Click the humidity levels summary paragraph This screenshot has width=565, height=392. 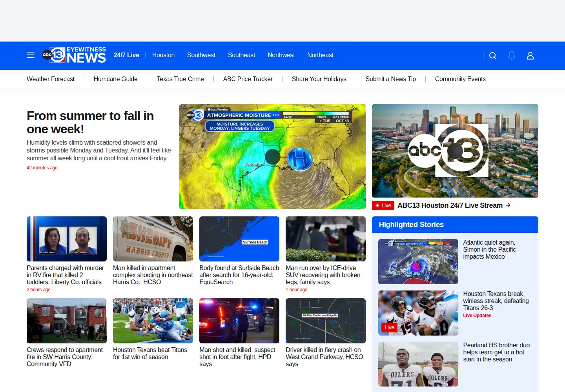click(99, 151)
